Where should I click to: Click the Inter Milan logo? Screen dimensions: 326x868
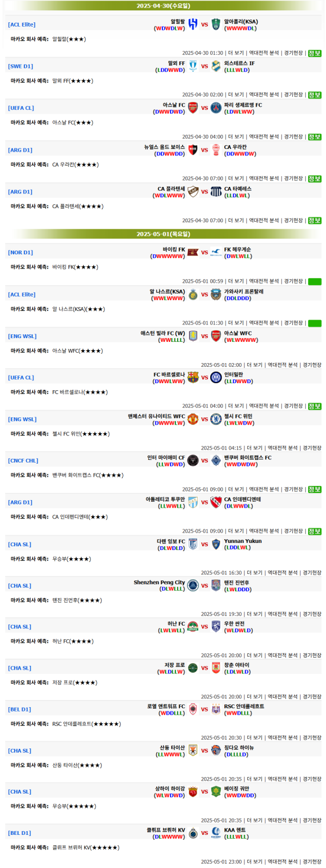[216, 377]
